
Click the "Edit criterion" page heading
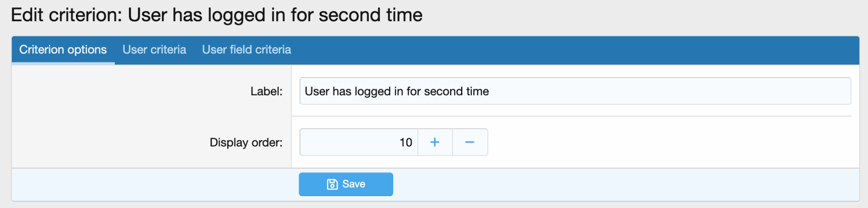click(217, 15)
